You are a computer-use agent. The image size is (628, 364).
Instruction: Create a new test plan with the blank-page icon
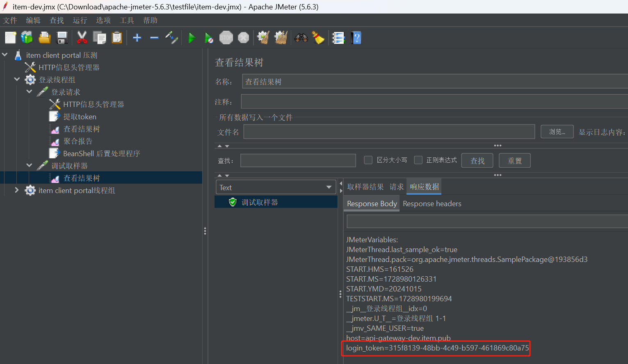click(10, 38)
